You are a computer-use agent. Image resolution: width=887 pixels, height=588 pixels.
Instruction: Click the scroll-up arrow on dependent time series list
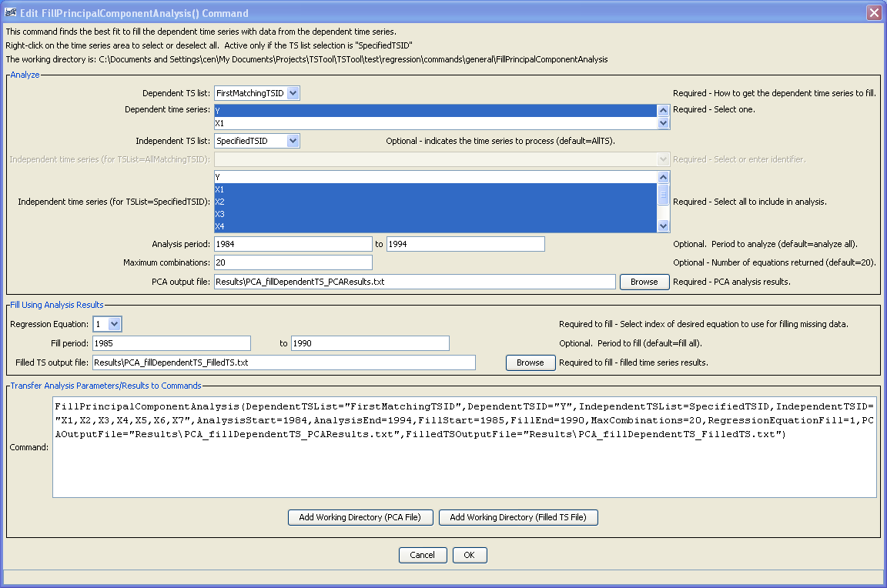(x=664, y=110)
